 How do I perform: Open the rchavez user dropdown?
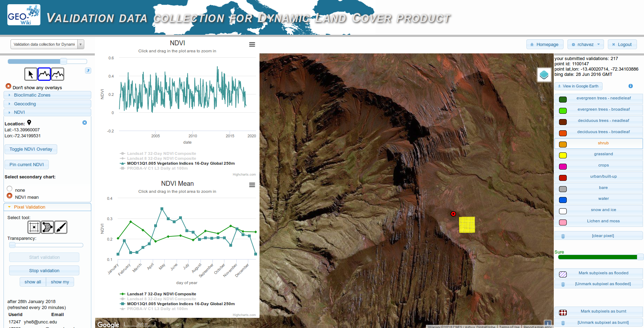pos(585,45)
